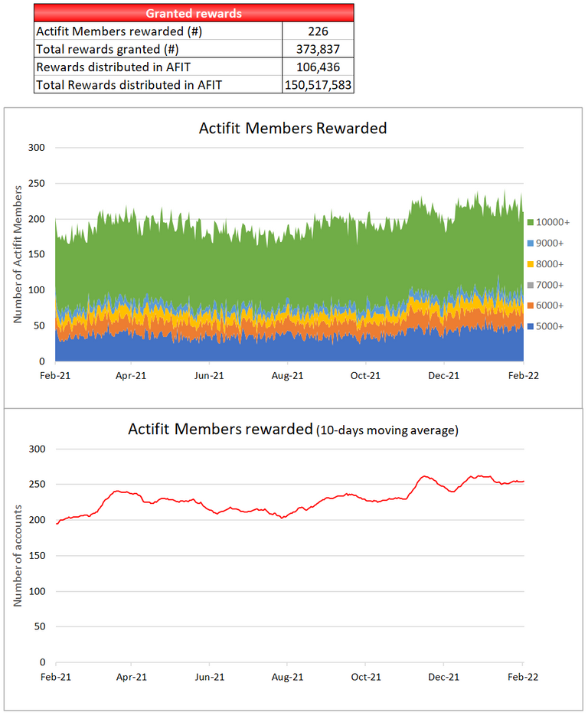Screen dimensions: 588x719
Task: Select the value 106,436
Action: (x=318, y=67)
